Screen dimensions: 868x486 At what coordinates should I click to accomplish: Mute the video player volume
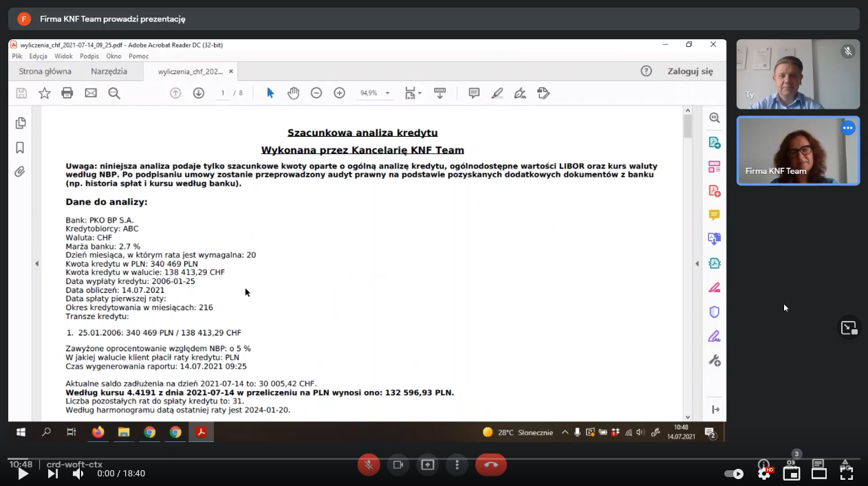click(x=78, y=474)
